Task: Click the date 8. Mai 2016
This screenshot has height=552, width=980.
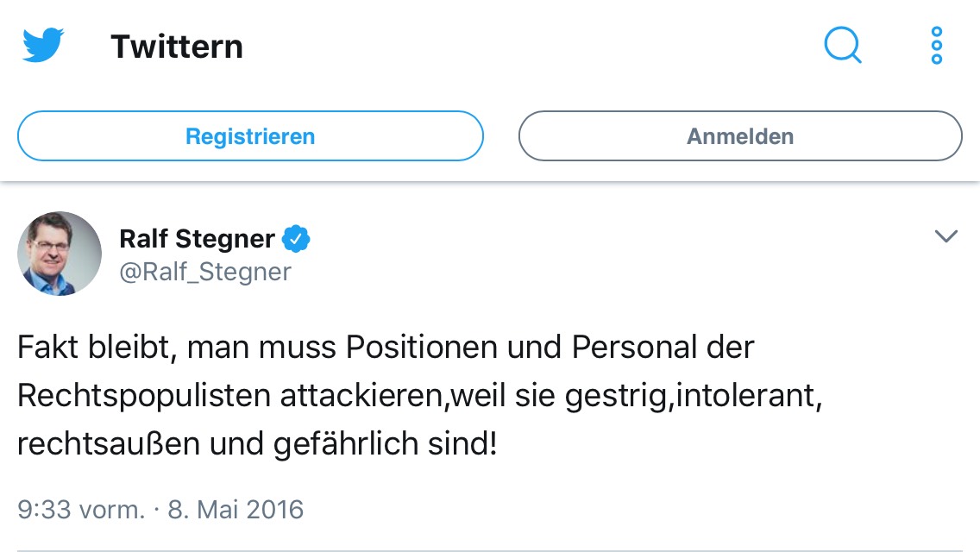Action: [236, 509]
